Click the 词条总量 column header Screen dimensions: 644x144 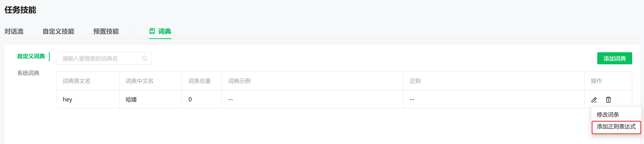pyautogui.click(x=199, y=81)
